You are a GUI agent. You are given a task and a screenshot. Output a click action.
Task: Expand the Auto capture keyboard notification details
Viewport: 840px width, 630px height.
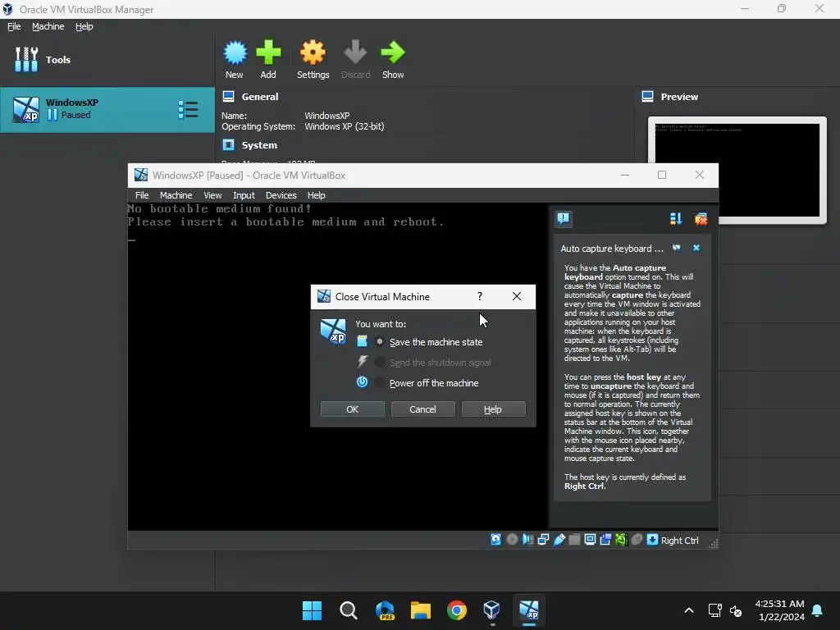click(677, 248)
